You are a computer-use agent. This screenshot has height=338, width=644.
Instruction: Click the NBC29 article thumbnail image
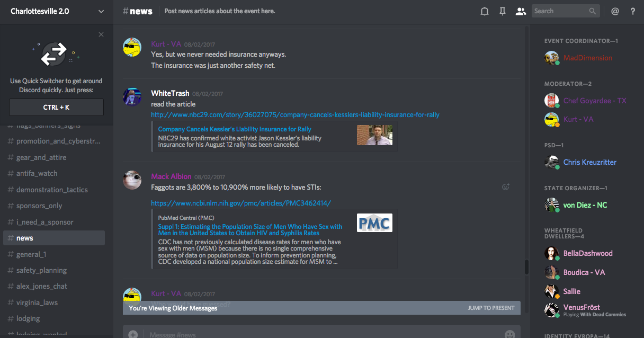pyautogui.click(x=374, y=135)
